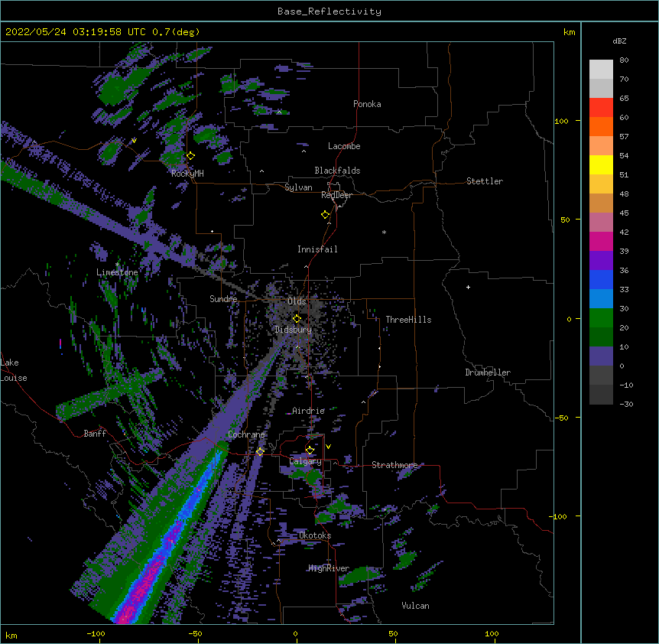Click the white asterisk marker east of Innisfail
The image size is (659, 644).
(x=384, y=232)
